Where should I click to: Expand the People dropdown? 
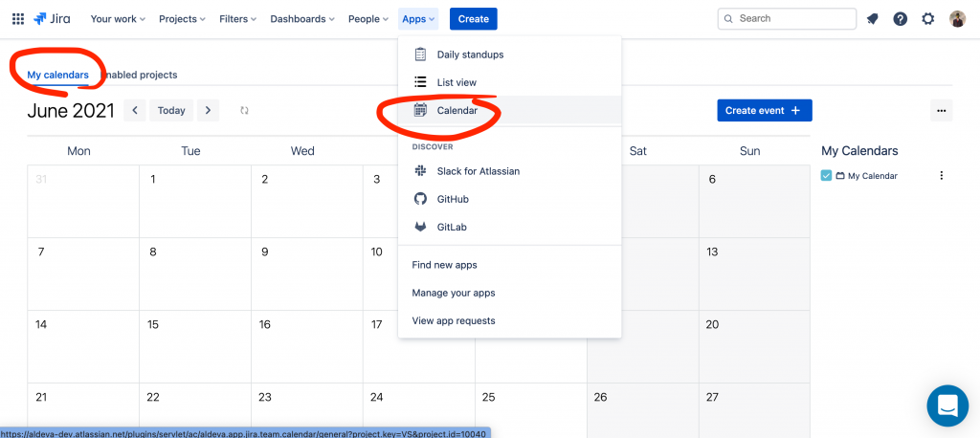coord(368,19)
